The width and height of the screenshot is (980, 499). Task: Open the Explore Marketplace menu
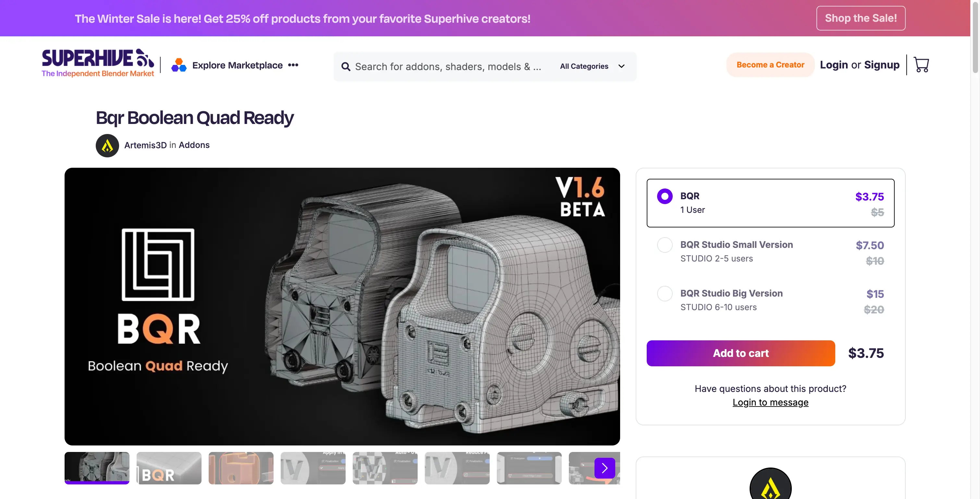click(x=238, y=66)
